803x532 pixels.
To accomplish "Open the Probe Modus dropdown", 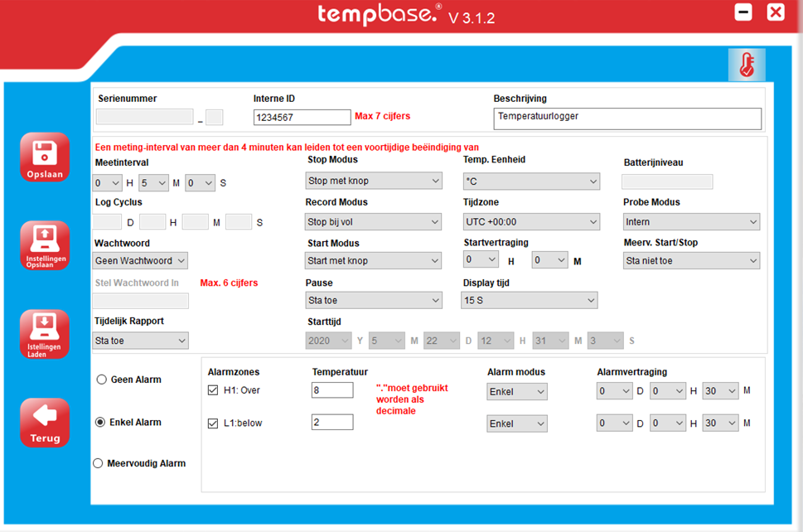I will click(691, 222).
